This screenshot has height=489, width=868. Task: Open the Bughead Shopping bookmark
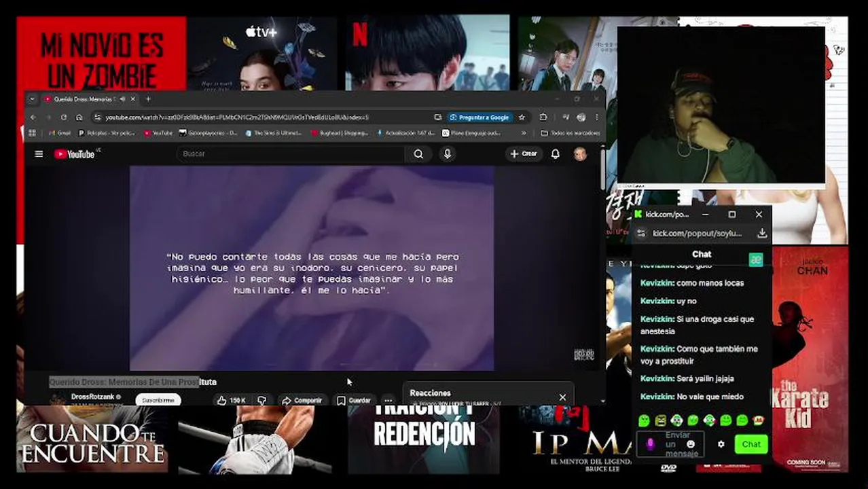click(x=340, y=133)
